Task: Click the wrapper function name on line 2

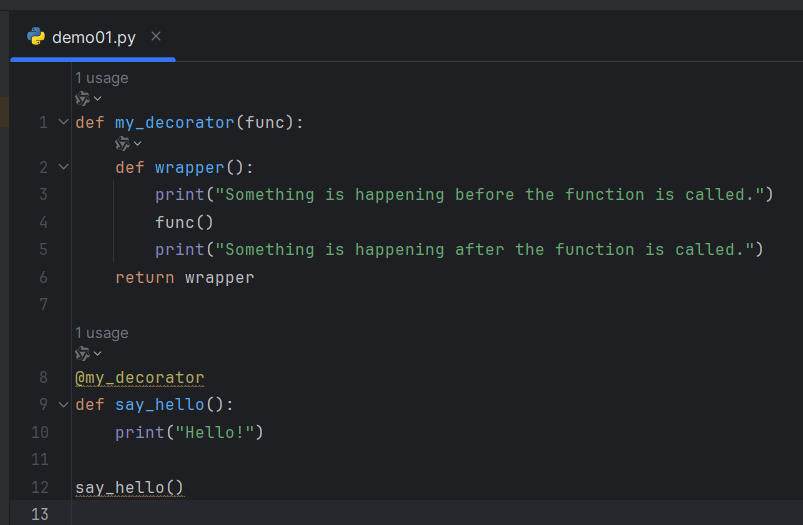Action: tap(189, 167)
